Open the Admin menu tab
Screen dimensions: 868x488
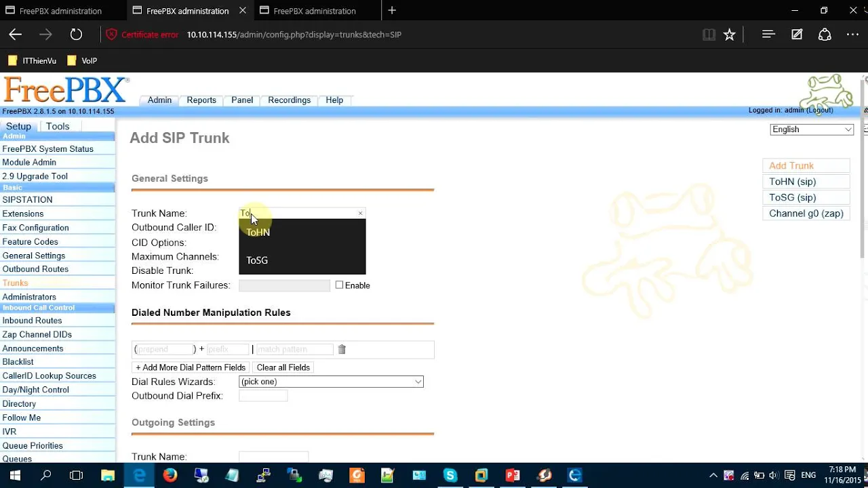[159, 100]
